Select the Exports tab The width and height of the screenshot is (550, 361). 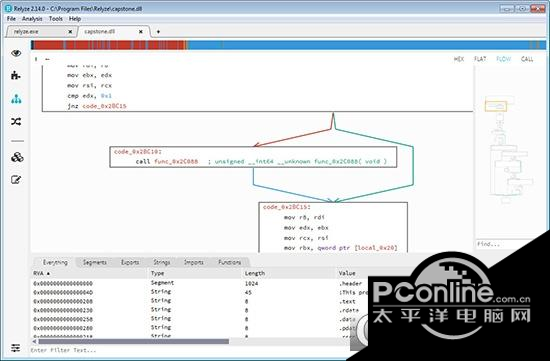(130, 262)
